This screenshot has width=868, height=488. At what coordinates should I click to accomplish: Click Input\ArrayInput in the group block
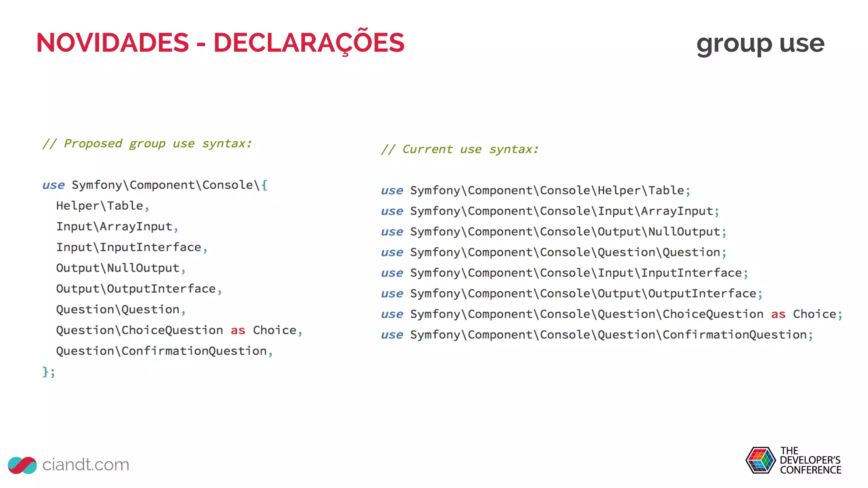pyautogui.click(x=114, y=227)
